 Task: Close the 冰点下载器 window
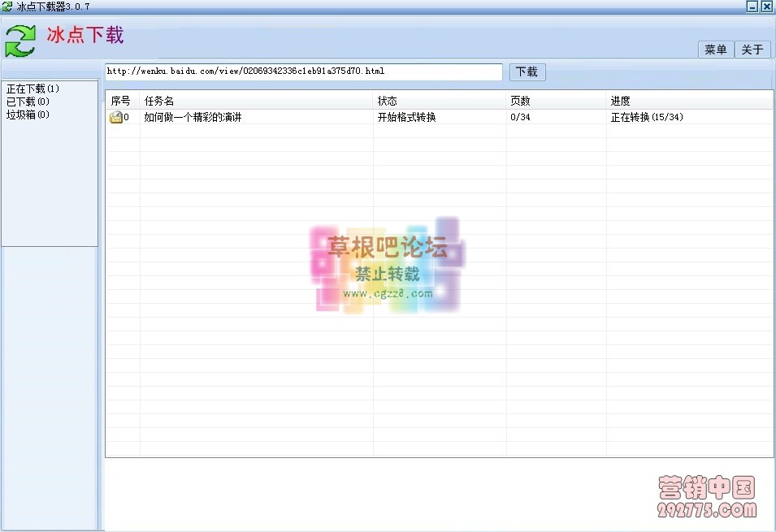click(766, 6)
